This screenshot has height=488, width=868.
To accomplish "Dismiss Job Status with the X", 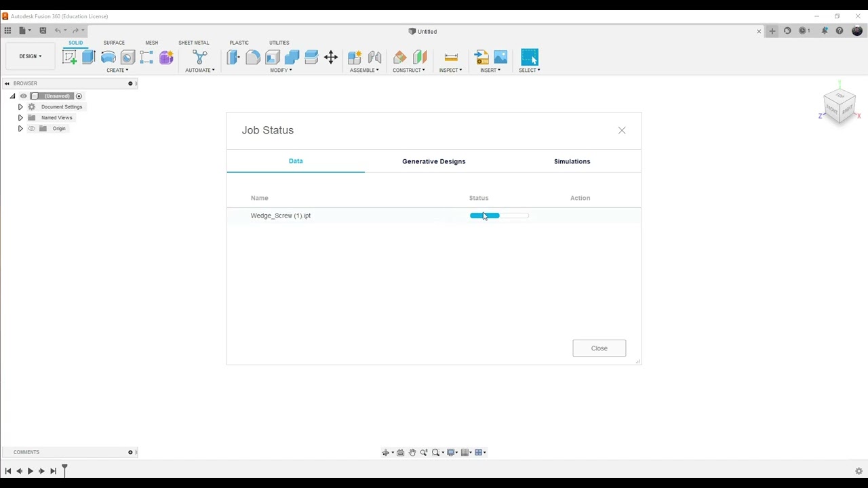I will (622, 130).
